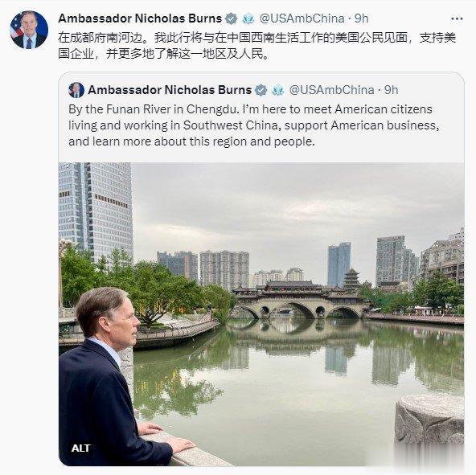Click the government seal icon in top header
Viewport: 476px width, 475px height.
(x=248, y=18)
